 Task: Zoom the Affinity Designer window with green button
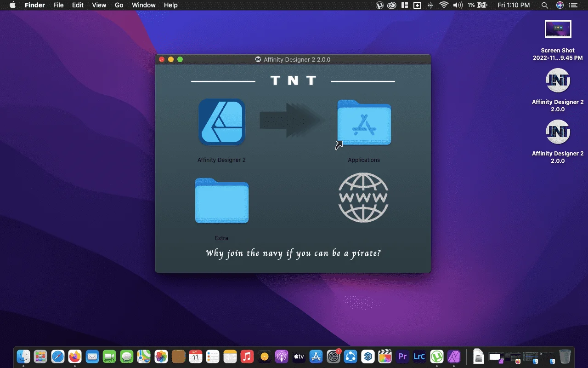(x=180, y=59)
